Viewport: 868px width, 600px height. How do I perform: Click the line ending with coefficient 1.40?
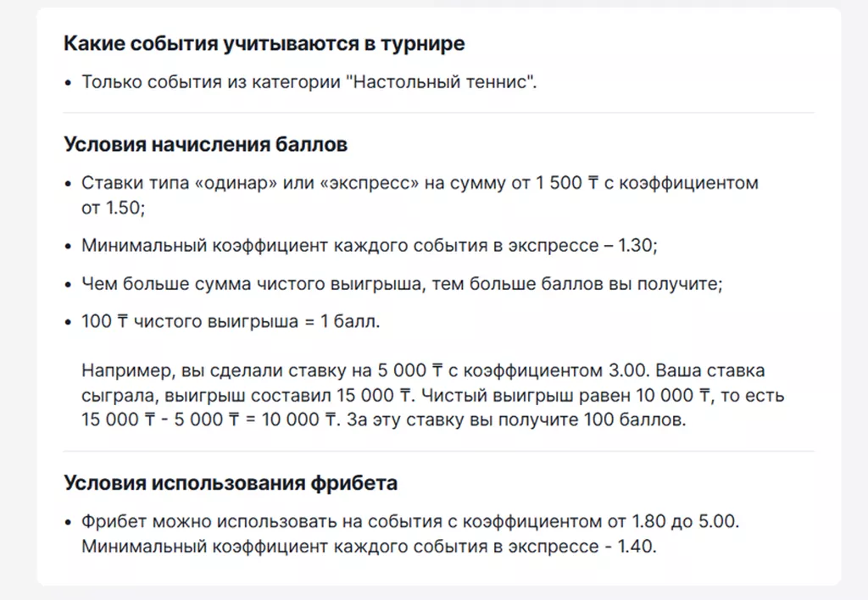pyautogui.click(x=369, y=547)
